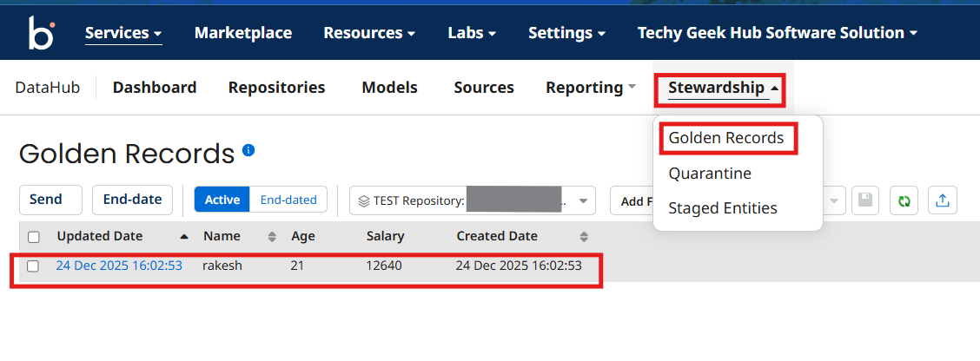Tick the checkbox for rakesh row
This screenshot has height=361, width=980.
(34, 266)
